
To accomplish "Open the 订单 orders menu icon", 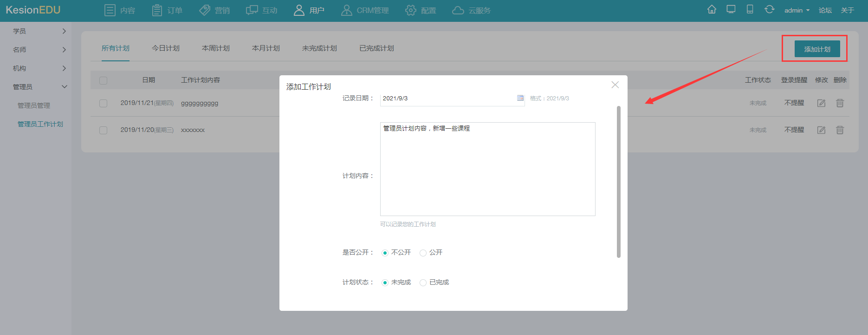I will click(157, 10).
